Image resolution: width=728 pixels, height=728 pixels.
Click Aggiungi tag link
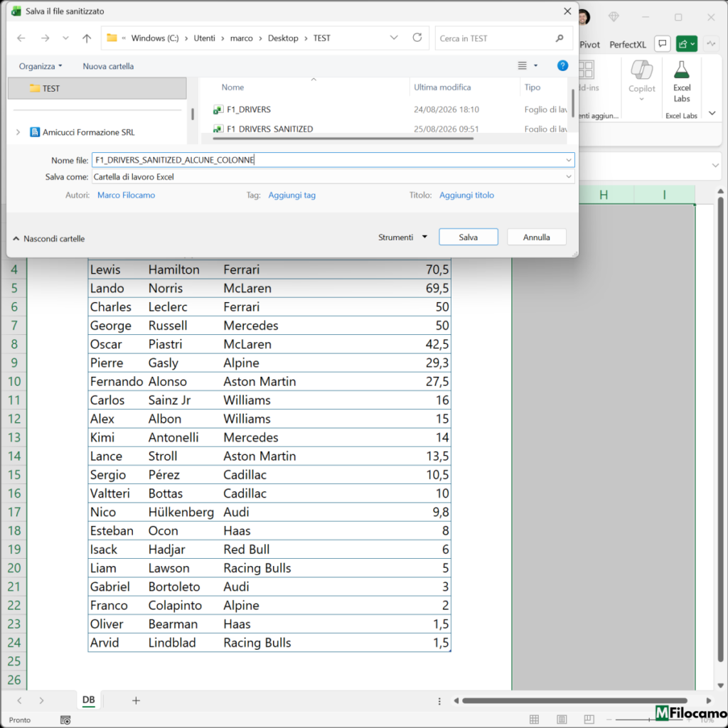tap(291, 195)
